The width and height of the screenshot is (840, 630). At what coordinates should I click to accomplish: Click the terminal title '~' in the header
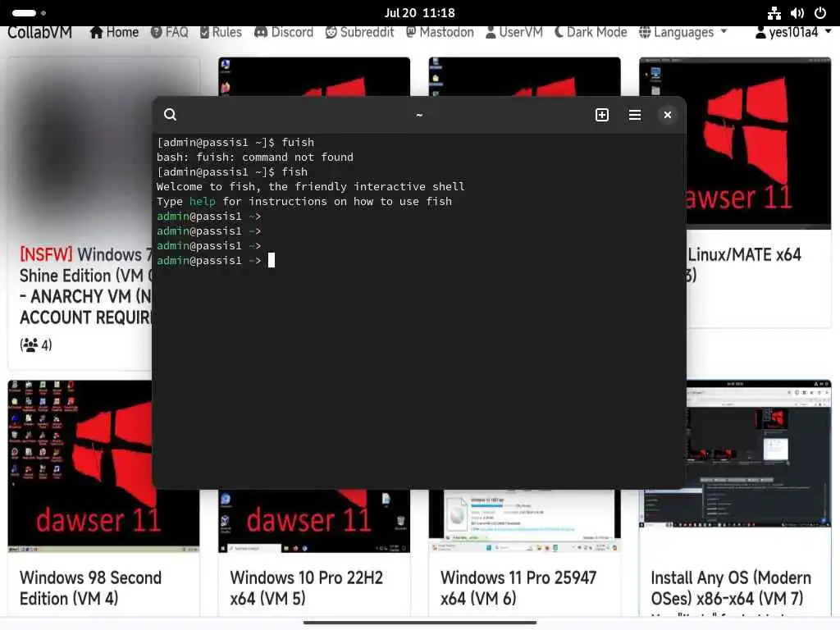coord(419,115)
